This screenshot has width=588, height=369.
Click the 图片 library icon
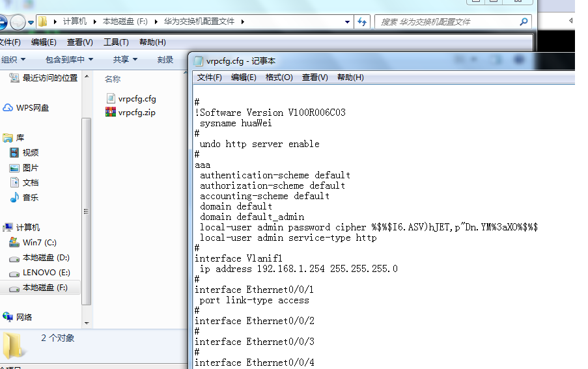[x=14, y=168]
